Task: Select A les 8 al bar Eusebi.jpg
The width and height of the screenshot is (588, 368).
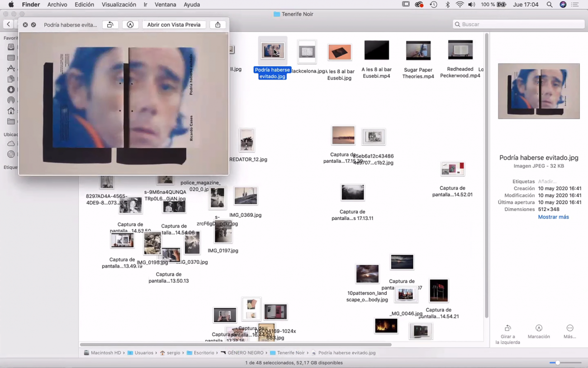Action: point(339,53)
